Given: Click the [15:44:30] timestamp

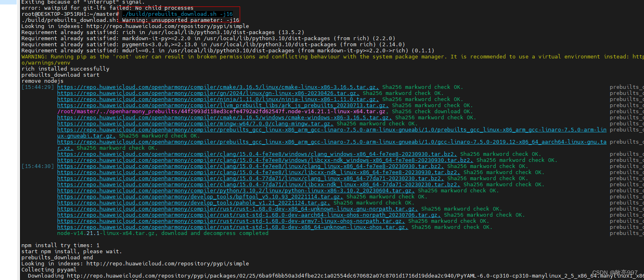Looking at the screenshot, I should (38, 166).
